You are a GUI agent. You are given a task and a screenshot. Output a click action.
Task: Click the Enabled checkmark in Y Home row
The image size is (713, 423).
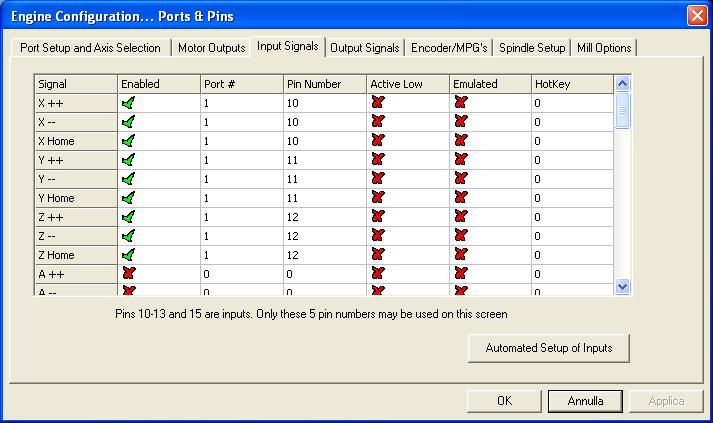pos(128,198)
